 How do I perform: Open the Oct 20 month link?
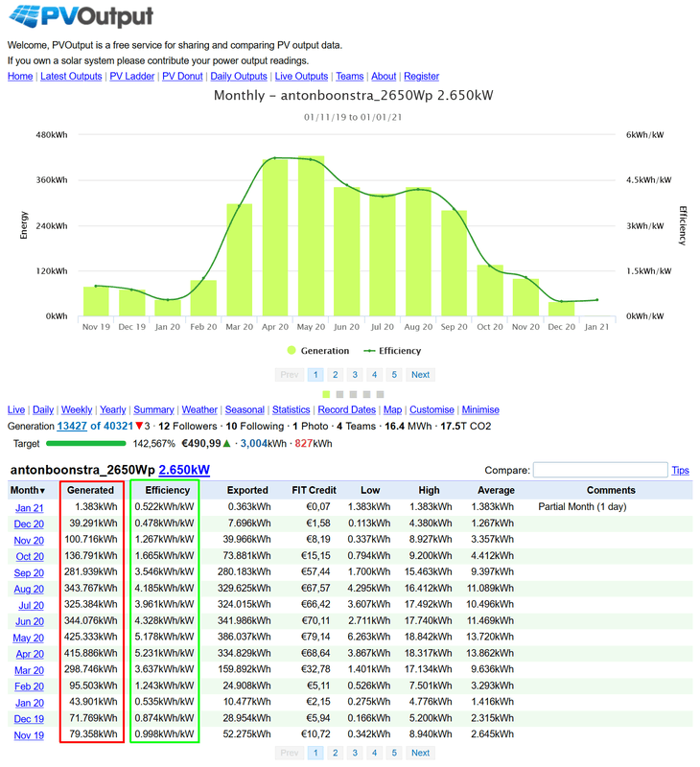[30, 557]
